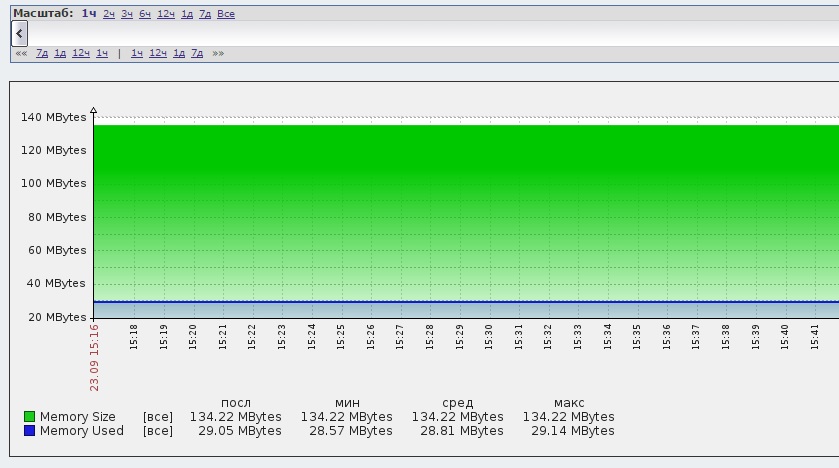Move back 1д in time
The image size is (839, 468).
tap(60, 53)
